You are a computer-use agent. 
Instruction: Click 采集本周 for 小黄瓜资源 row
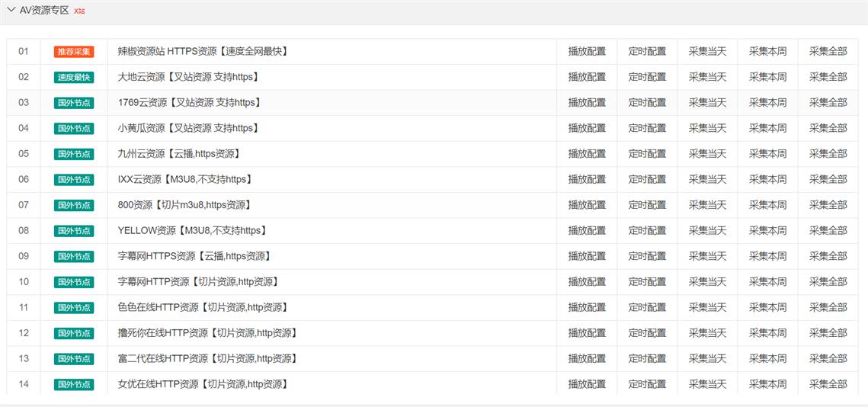pos(767,128)
